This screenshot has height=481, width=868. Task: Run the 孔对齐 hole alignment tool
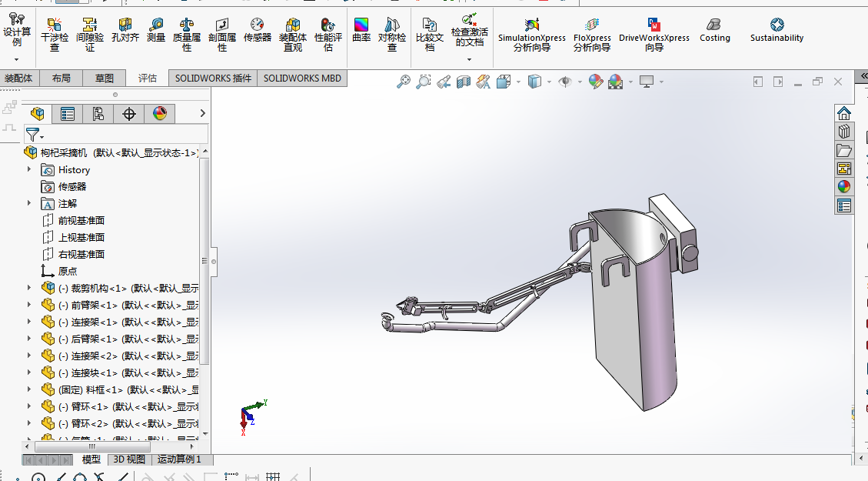pos(125,30)
